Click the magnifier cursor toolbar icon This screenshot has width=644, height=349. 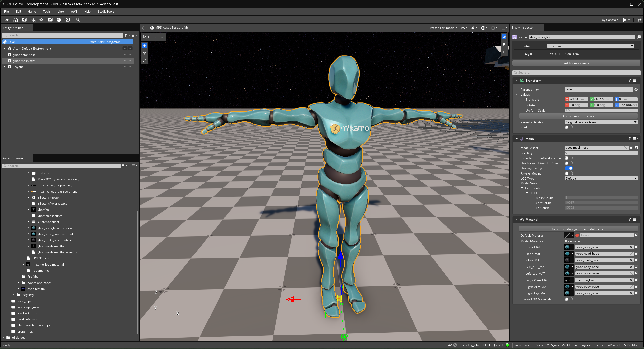tap(78, 20)
